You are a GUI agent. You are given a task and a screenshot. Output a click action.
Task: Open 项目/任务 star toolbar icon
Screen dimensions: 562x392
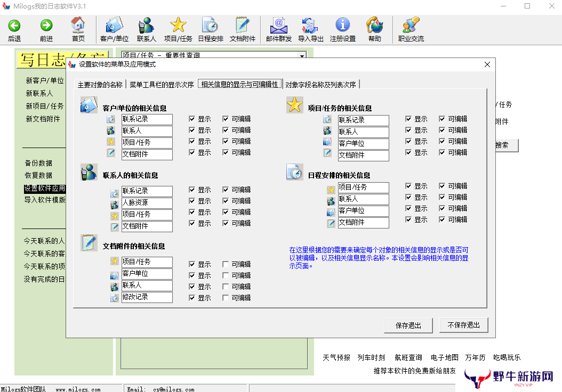point(178,25)
